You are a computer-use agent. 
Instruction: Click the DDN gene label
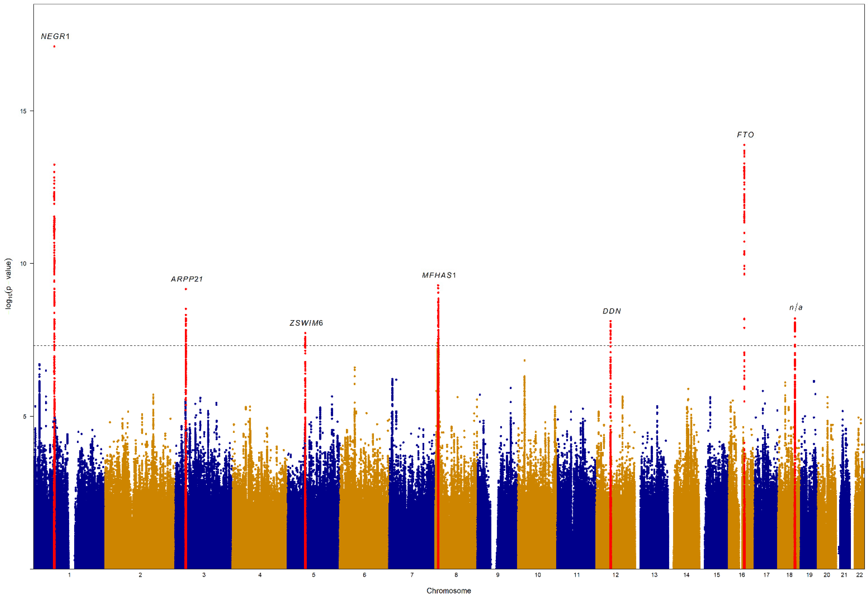(611, 311)
